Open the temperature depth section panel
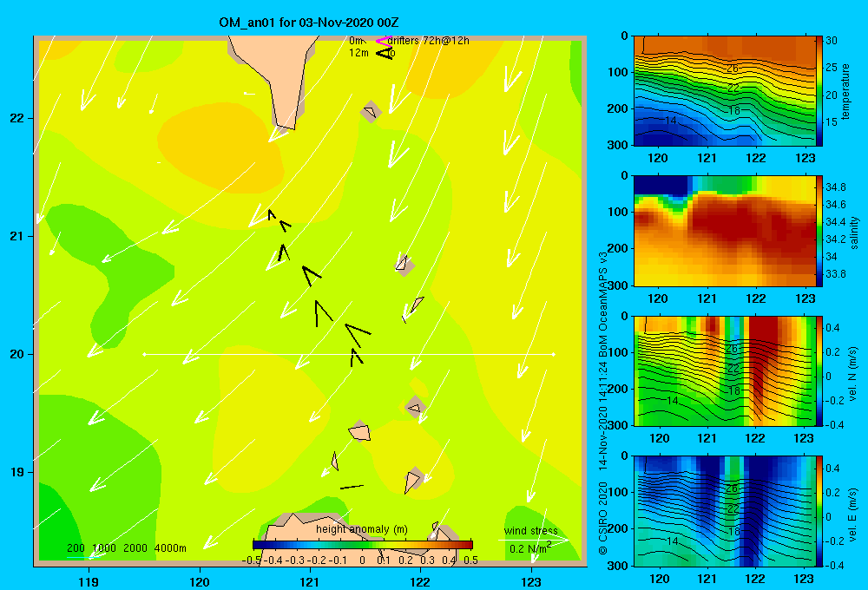The height and width of the screenshot is (590, 868). click(724, 91)
